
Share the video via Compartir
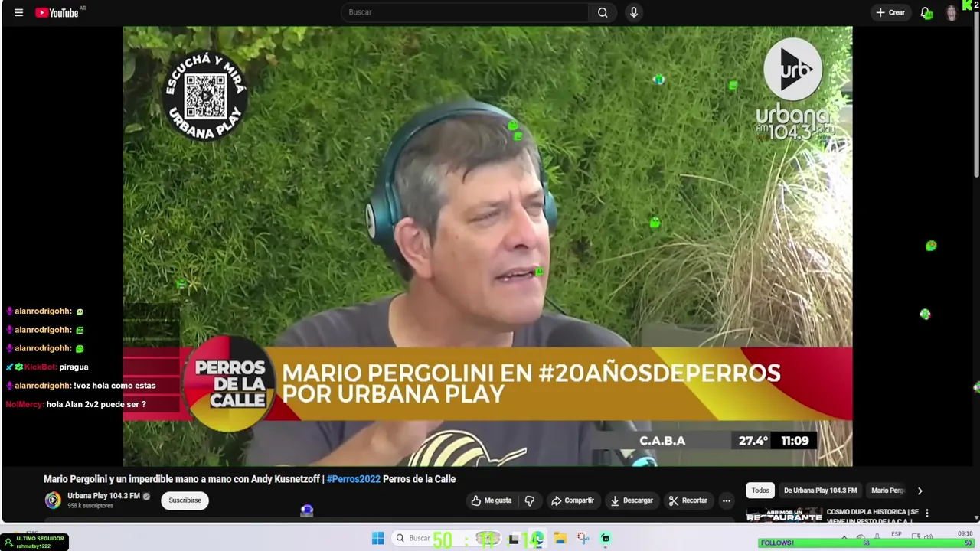pos(573,500)
